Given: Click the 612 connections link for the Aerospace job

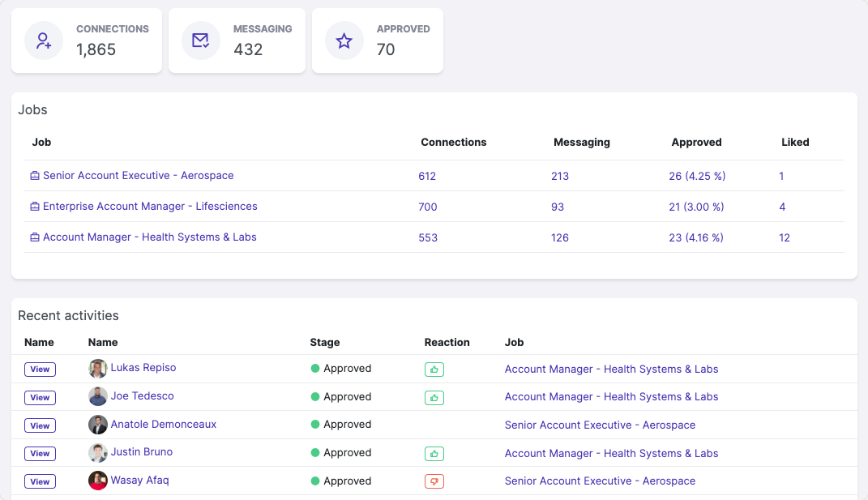Looking at the screenshot, I should coord(427,175).
